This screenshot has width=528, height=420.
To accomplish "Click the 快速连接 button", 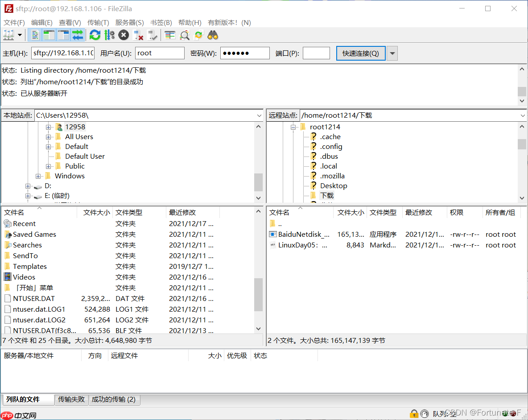I will coord(360,53).
